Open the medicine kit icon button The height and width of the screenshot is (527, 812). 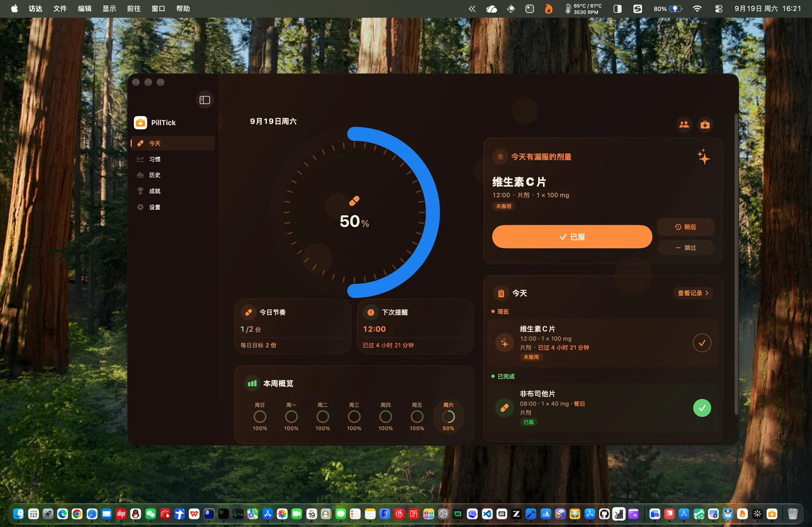(x=705, y=125)
